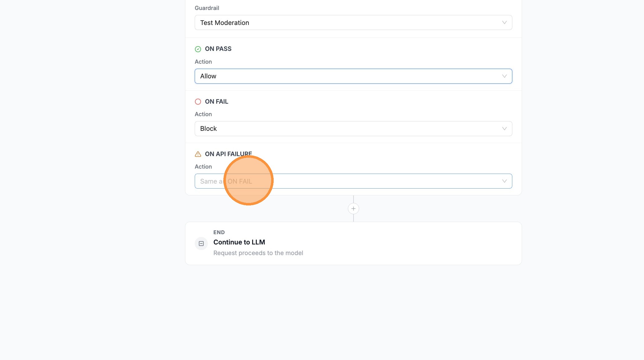Click the ON API FAILURE warning triangle icon

[198, 154]
